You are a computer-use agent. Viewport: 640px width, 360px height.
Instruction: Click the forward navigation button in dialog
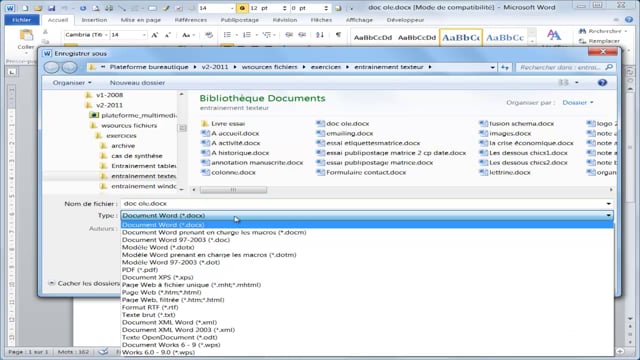click(x=69, y=67)
